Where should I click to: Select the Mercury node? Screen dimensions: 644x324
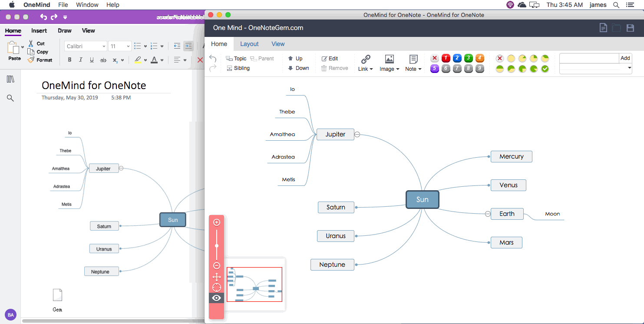point(512,156)
